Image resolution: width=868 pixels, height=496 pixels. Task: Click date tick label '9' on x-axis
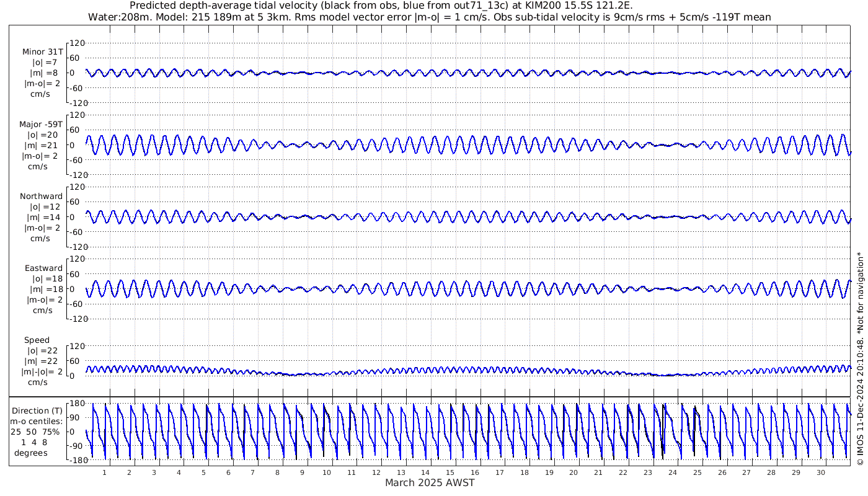(302, 472)
